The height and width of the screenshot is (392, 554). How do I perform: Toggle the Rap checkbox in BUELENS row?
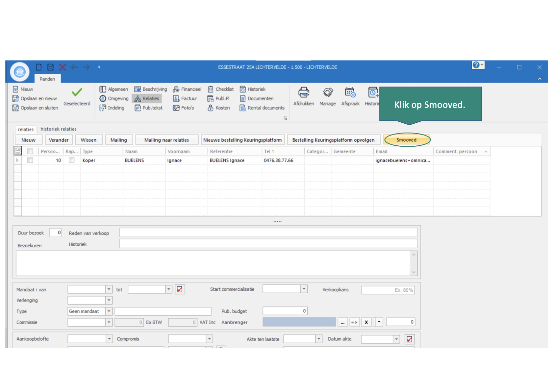coord(72,160)
